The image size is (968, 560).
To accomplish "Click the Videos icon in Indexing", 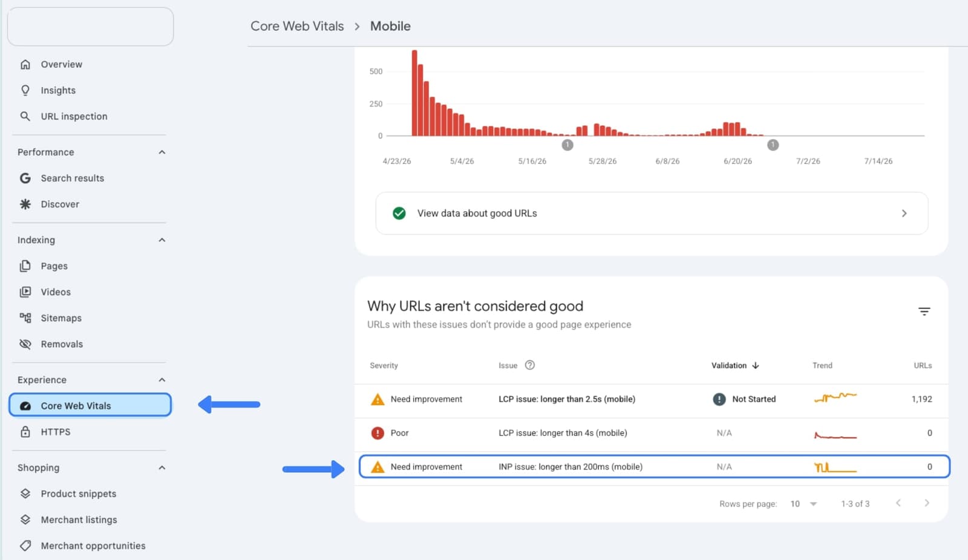I will tap(25, 291).
